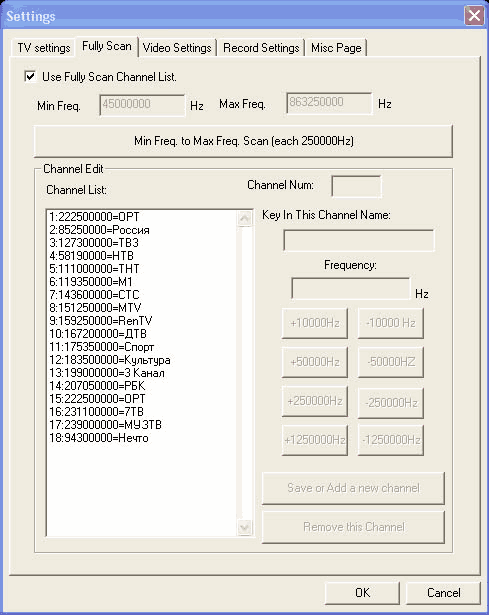Toggle Use Fully Scan Channel List checkbox
Viewport: 489px width, 615px height.
click(30, 76)
